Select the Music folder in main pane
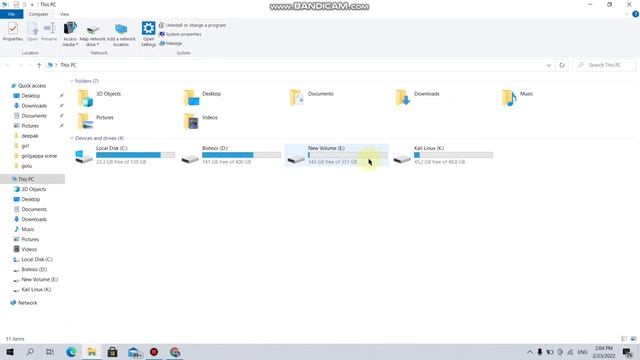 (x=518, y=98)
